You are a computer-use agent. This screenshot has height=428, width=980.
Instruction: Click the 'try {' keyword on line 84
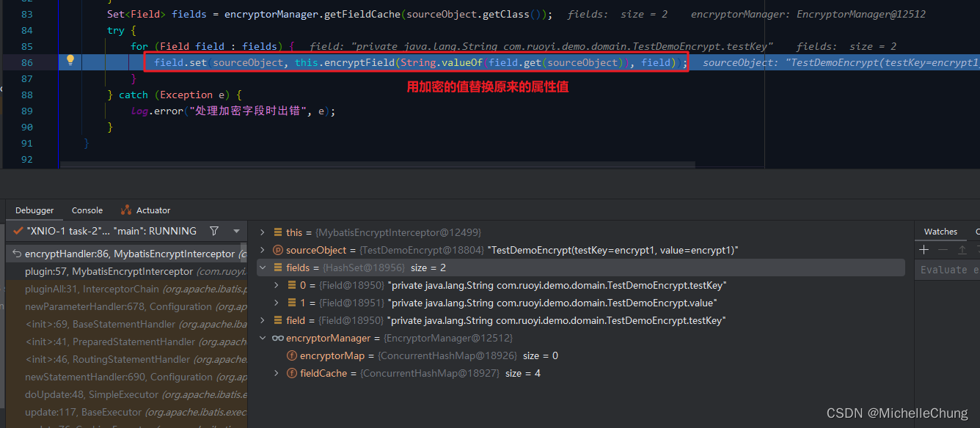point(122,31)
